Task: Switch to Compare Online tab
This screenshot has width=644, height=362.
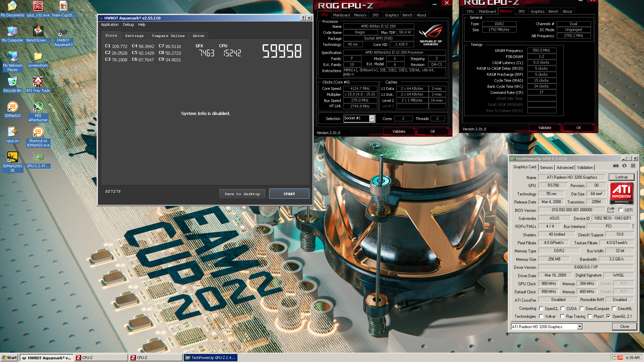Action: pos(168,36)
